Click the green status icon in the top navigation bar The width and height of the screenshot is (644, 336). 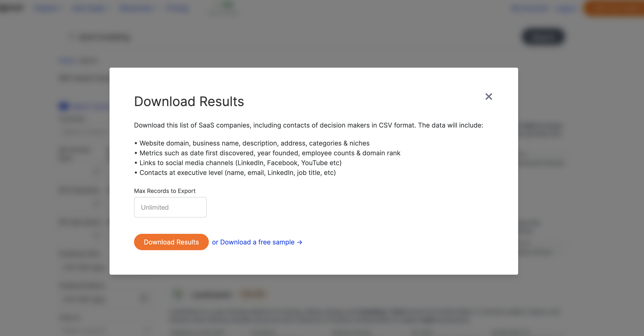226,6
